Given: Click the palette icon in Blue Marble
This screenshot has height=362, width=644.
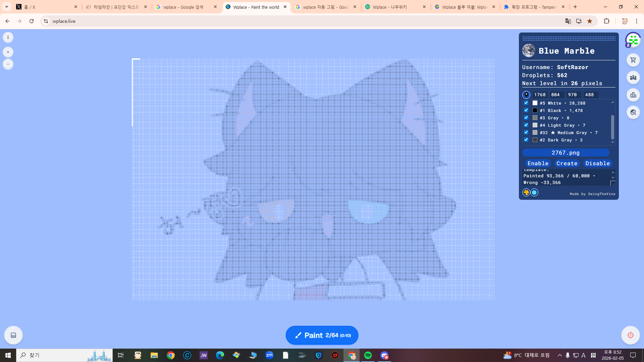Looking at the screenshot, I should tap(526, 192).
